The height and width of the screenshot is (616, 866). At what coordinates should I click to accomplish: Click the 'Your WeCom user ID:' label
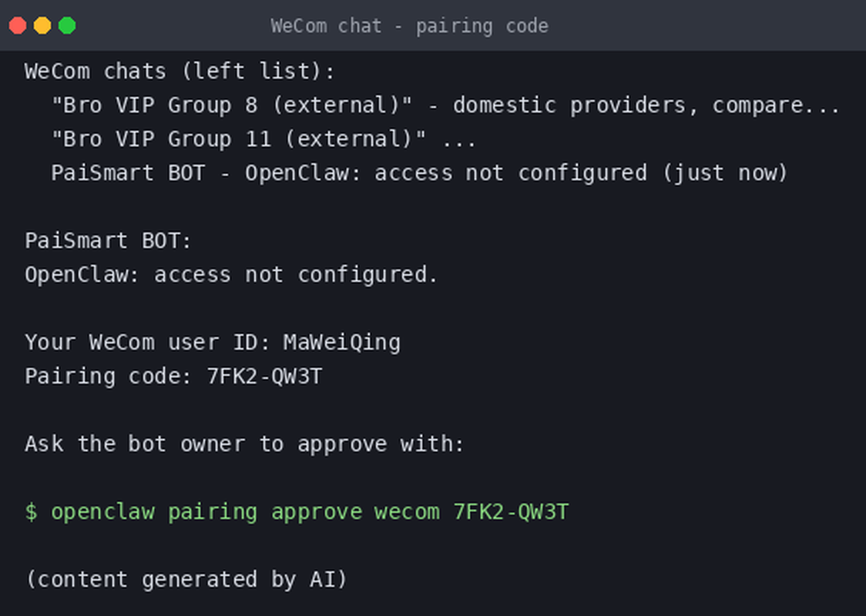point(147,343)
